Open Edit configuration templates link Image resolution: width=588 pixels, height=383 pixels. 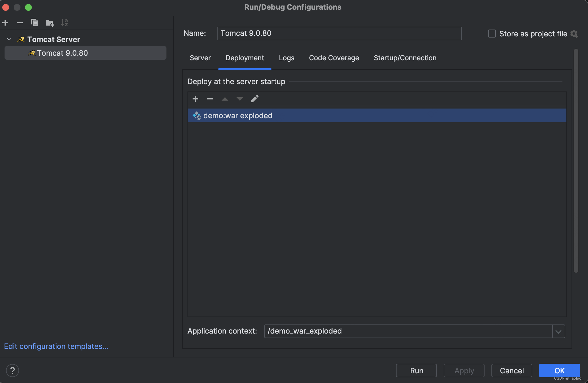coord(56,346)
